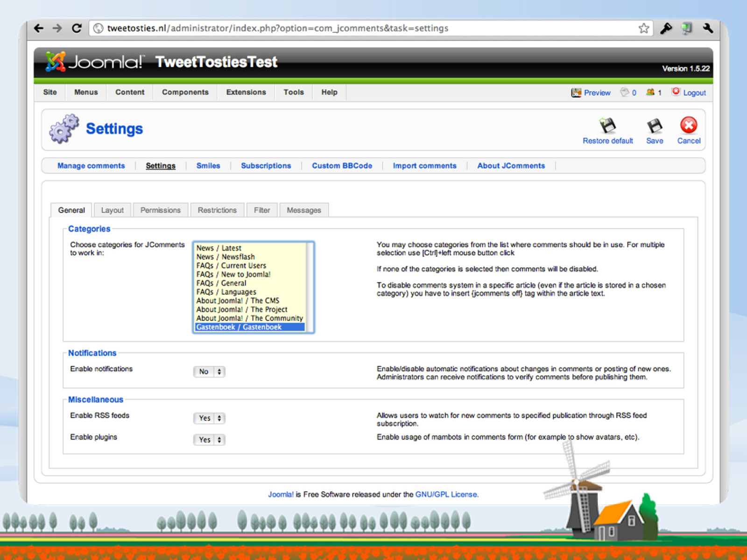
Task: Switch to the General tab
Action: point(71,210)
